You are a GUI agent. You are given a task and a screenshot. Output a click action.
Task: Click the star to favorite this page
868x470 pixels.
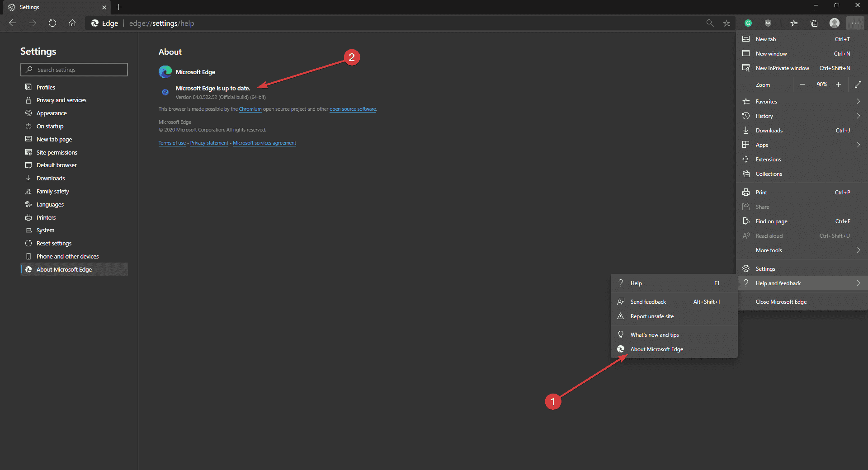[x=726, y=23]
